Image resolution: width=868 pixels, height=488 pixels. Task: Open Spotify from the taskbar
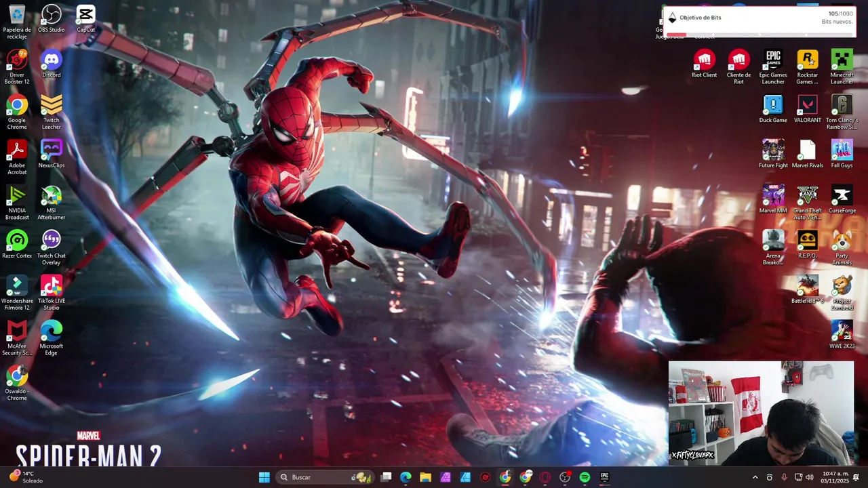[x=585, y=477]
